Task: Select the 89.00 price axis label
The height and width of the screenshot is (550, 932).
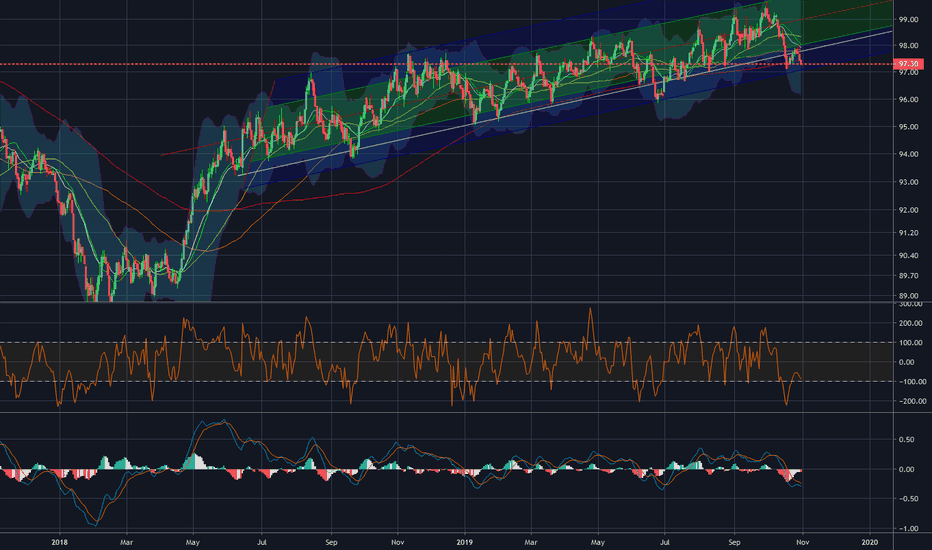Action: [x=908, y=296]
